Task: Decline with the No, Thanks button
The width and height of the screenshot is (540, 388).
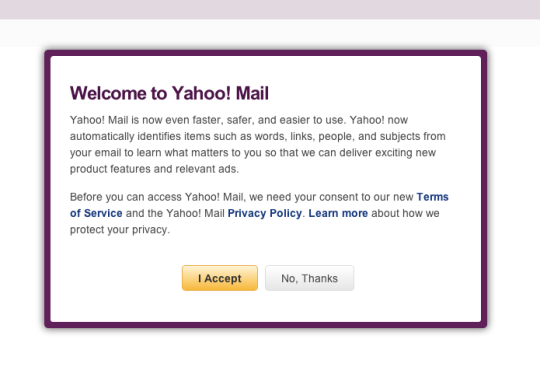Action: coord(309,278)
